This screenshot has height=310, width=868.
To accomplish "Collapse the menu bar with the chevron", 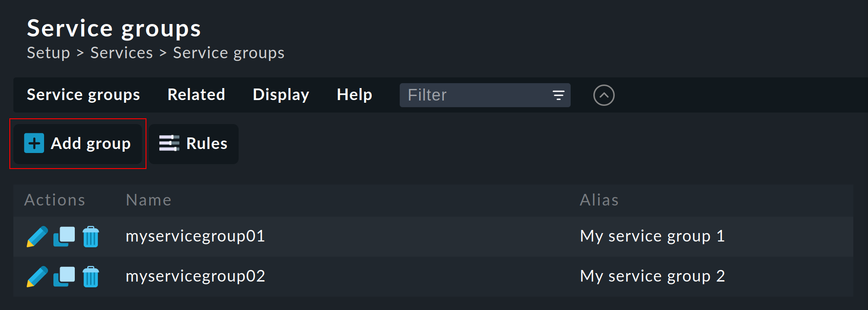I will (x=604, y=95).
